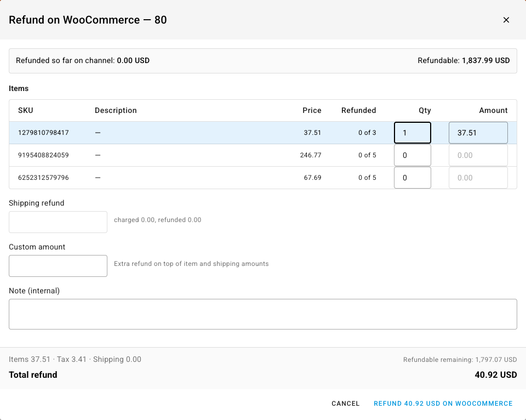526x420 pixels.
Task: Click Refundable 1,837.99 USD text
Action: point(464,60)
